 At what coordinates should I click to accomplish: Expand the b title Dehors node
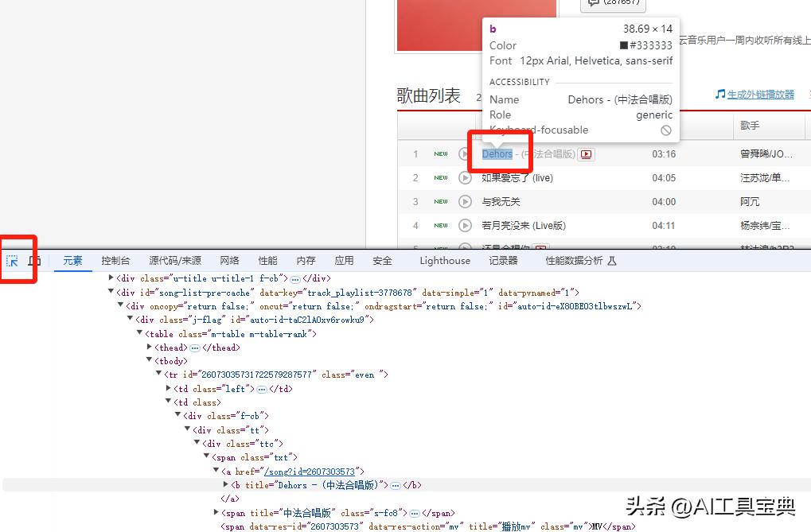[x=226, y=484]
